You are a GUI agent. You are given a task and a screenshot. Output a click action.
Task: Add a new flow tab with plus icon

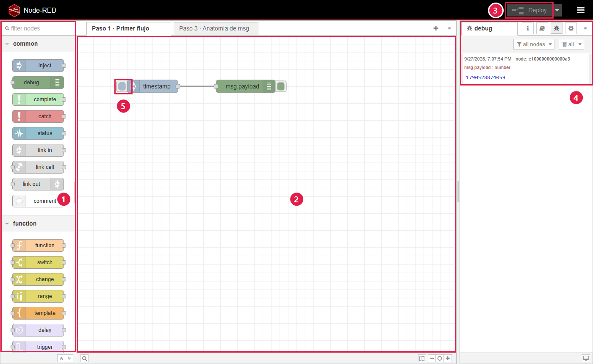(436, 28)
